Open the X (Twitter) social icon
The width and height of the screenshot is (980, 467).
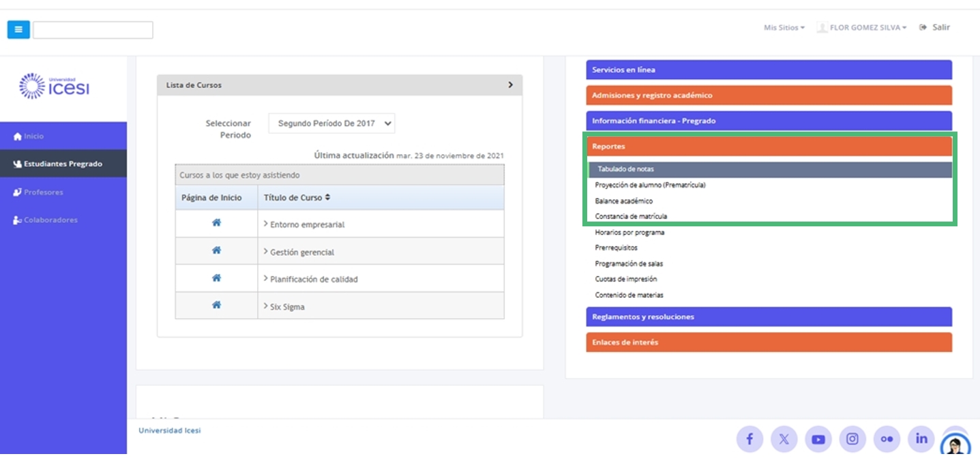(x=784, y=439)
